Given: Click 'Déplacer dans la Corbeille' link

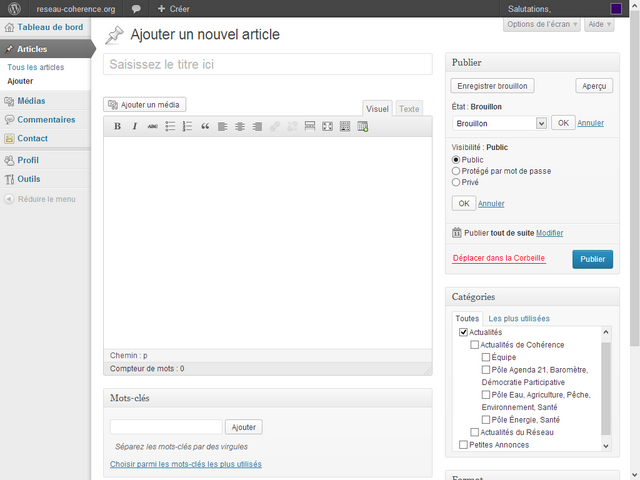Looking at the screenshot, I should [x=499, y=258].
